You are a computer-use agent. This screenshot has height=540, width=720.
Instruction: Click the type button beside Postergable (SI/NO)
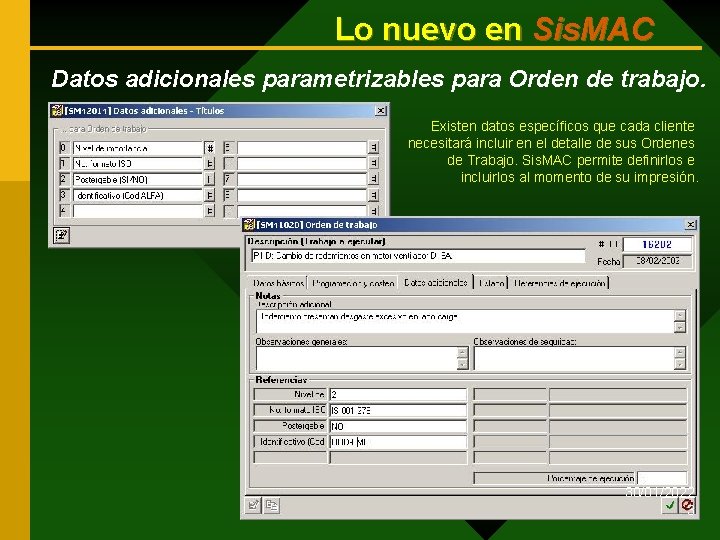[209, 179]
